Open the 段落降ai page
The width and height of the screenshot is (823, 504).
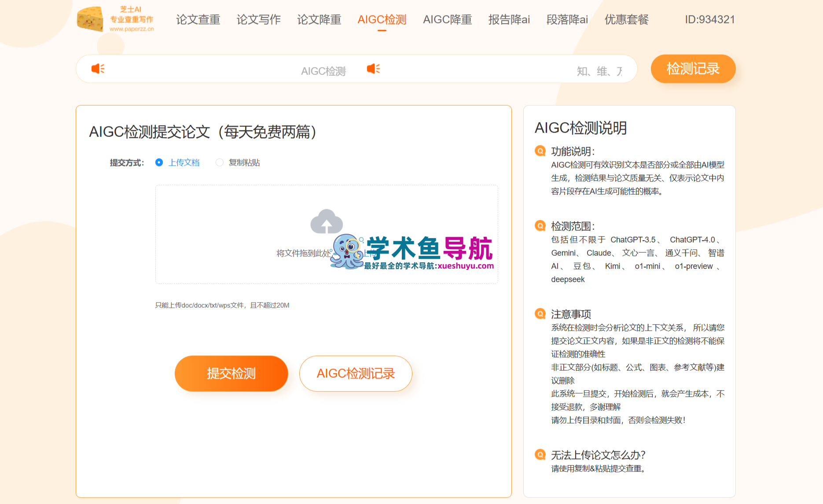(567, 19)
